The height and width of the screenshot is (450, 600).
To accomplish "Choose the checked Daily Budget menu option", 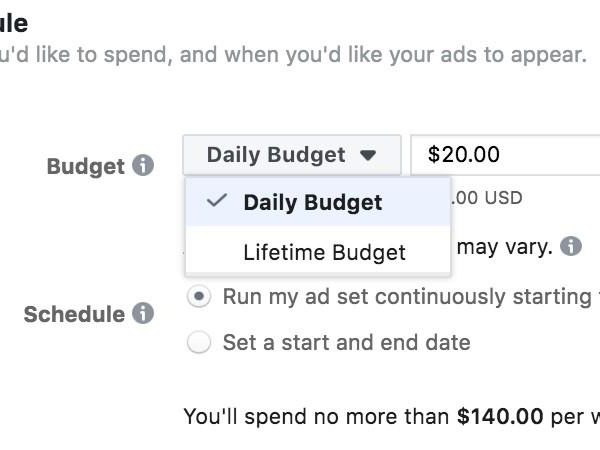I will pos(312,202).
